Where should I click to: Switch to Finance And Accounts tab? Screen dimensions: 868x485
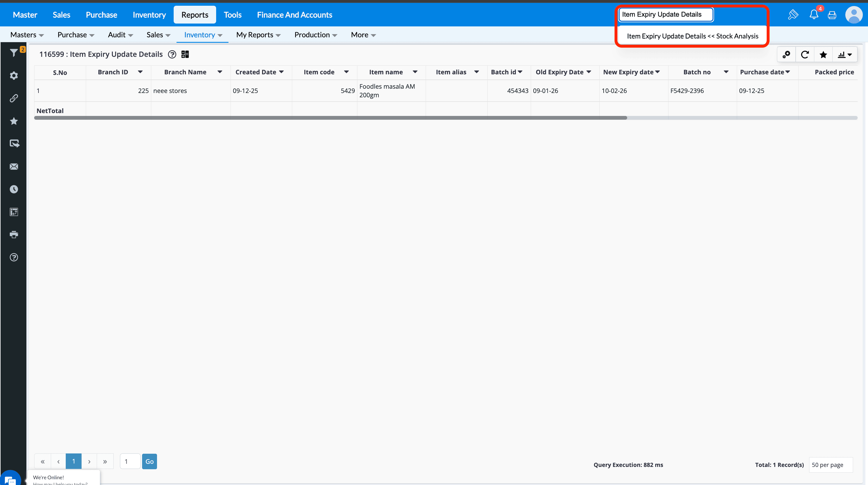coord(294,14)
